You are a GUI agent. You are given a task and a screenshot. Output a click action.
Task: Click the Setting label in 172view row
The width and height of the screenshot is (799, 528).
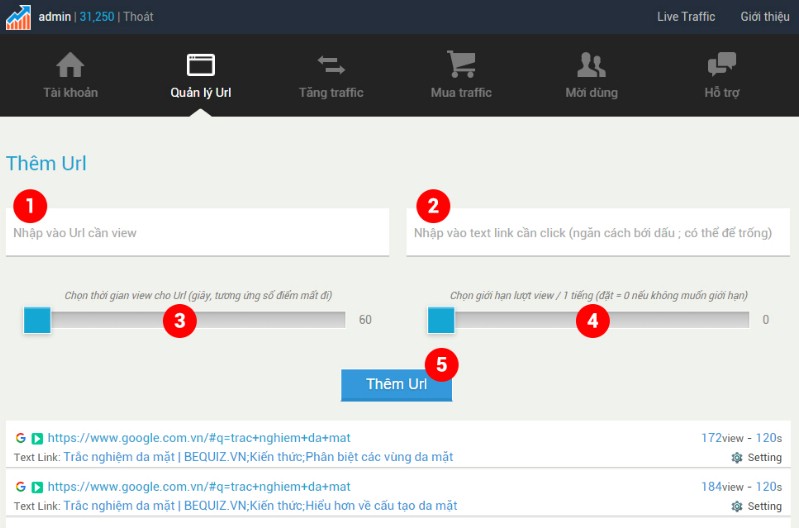tap(764, 458)
